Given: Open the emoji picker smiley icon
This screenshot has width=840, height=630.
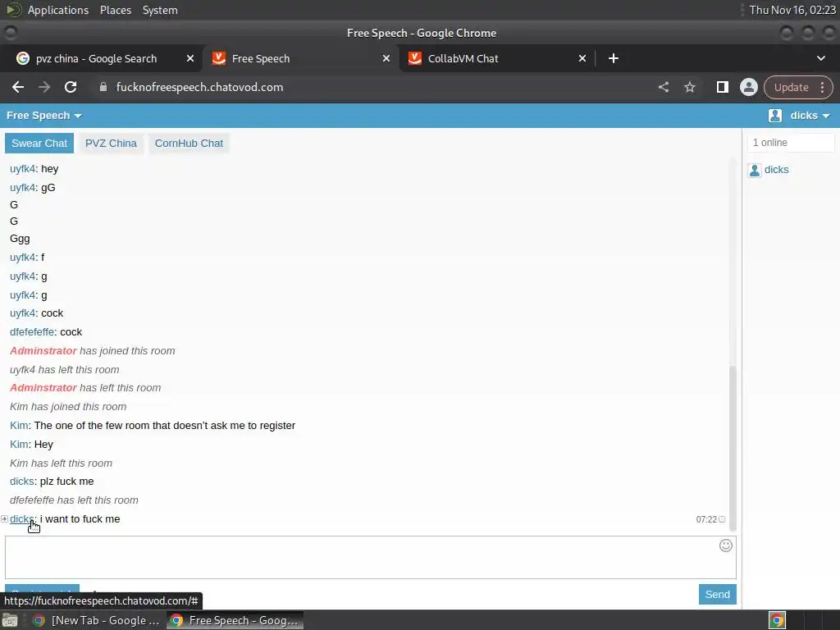Looking at the screenshot, I should coord(725,546).
